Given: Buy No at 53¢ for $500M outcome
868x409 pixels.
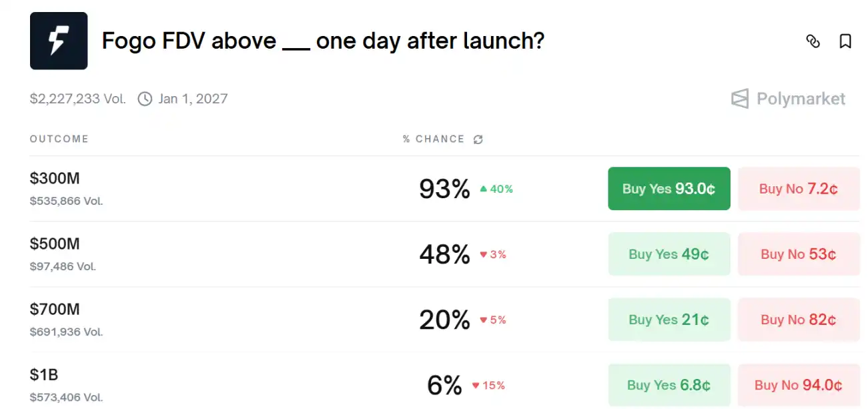Looking at the screenshot, I should pyautogui.click(x=799, y=254).
